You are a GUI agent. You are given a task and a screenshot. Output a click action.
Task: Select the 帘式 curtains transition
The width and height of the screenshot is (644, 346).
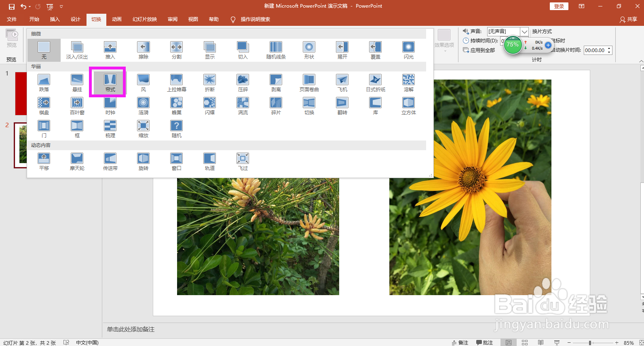pos(110,83)
